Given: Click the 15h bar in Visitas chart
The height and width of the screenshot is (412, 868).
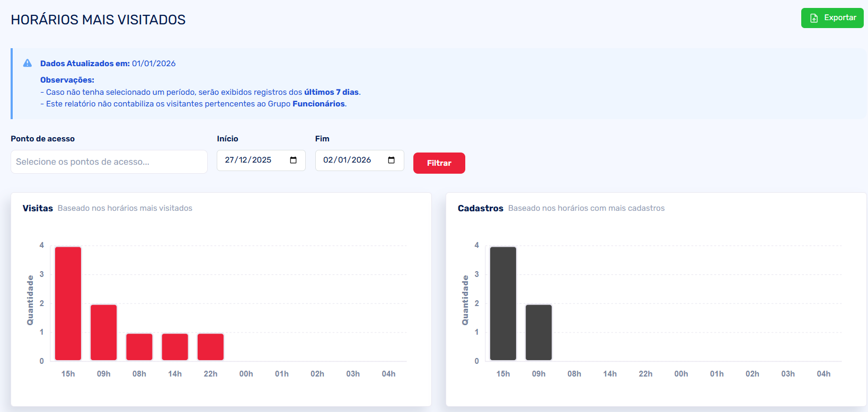Looking at the screenshot, I should click(68, 303).
